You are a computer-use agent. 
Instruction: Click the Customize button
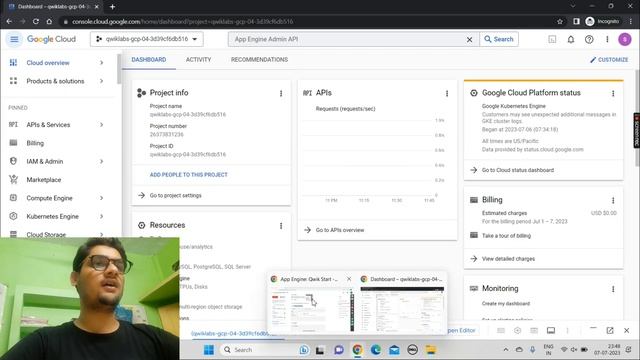(609, 60)
